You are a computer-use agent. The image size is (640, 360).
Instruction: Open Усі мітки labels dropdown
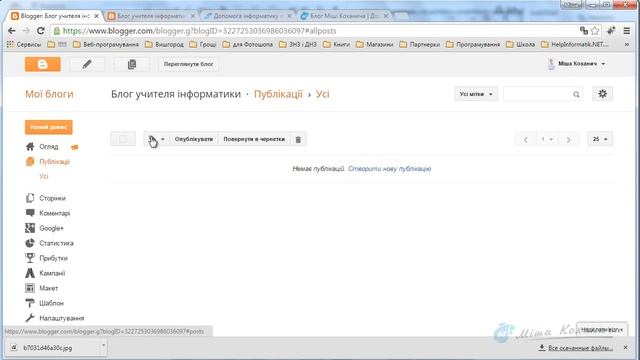tap(476, 94)
